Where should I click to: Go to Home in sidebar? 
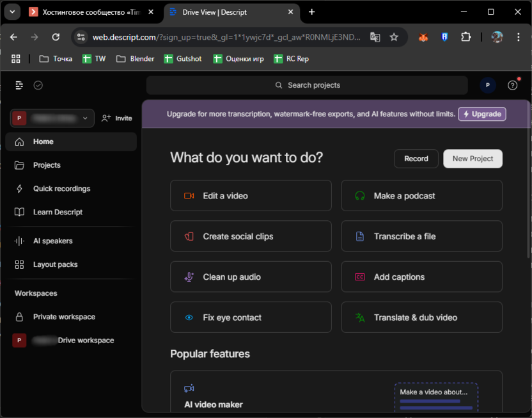click(71, 141)
